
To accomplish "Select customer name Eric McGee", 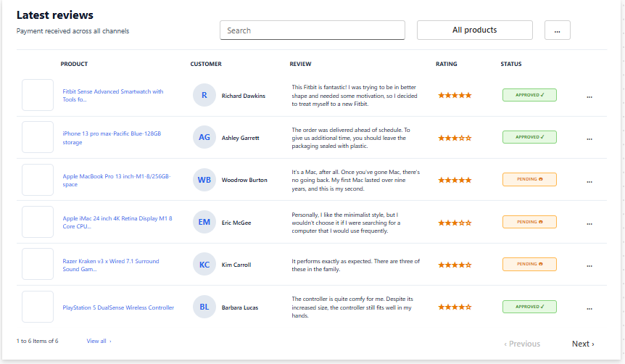I will pos(236,223).
